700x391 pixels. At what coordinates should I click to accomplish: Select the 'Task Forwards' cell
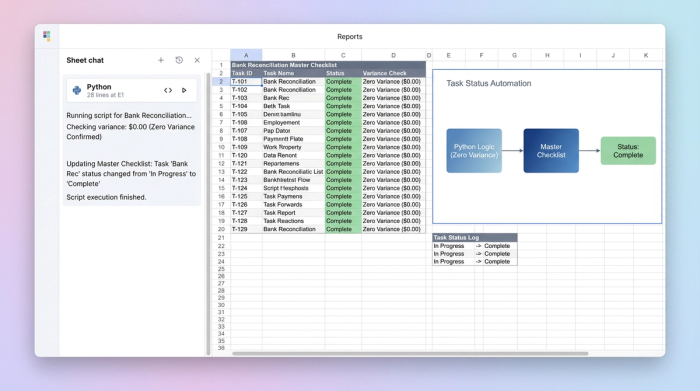coord(293,204)
